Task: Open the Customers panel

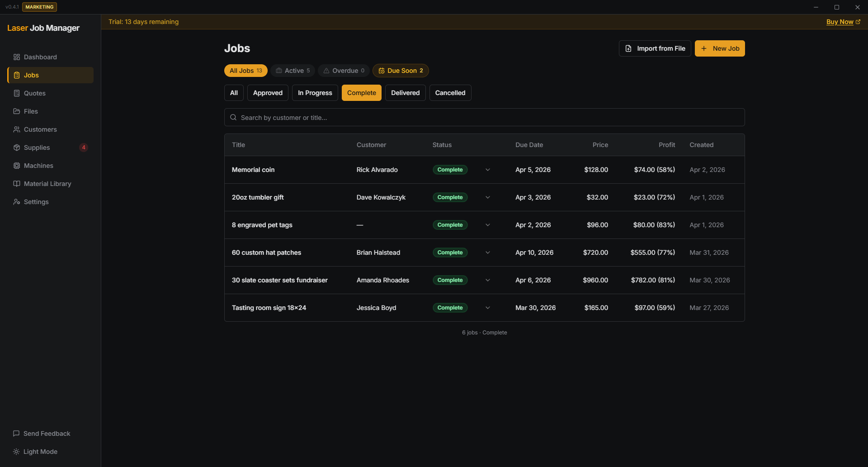Action: click(40, 129)
